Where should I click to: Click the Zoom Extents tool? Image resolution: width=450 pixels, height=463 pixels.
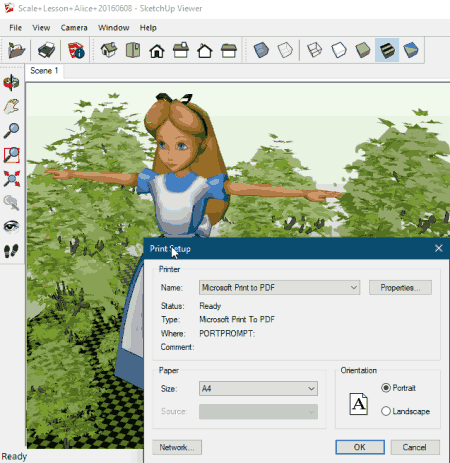point(11,179)
